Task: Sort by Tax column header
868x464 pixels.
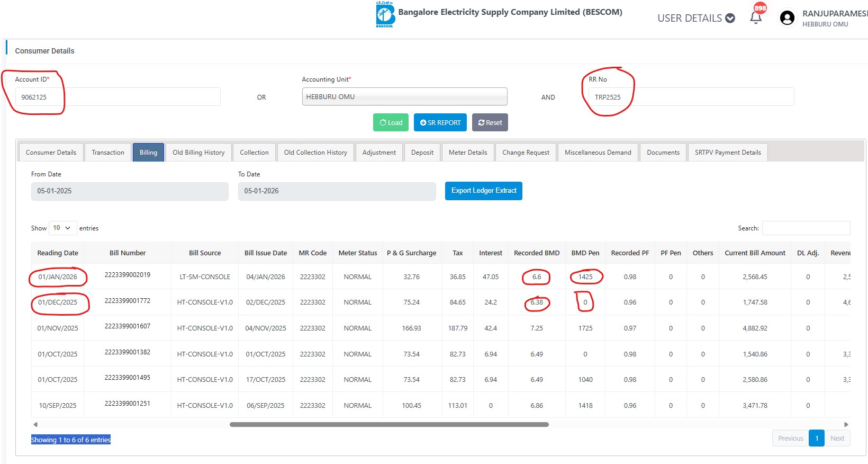Action: coord(458,253)
